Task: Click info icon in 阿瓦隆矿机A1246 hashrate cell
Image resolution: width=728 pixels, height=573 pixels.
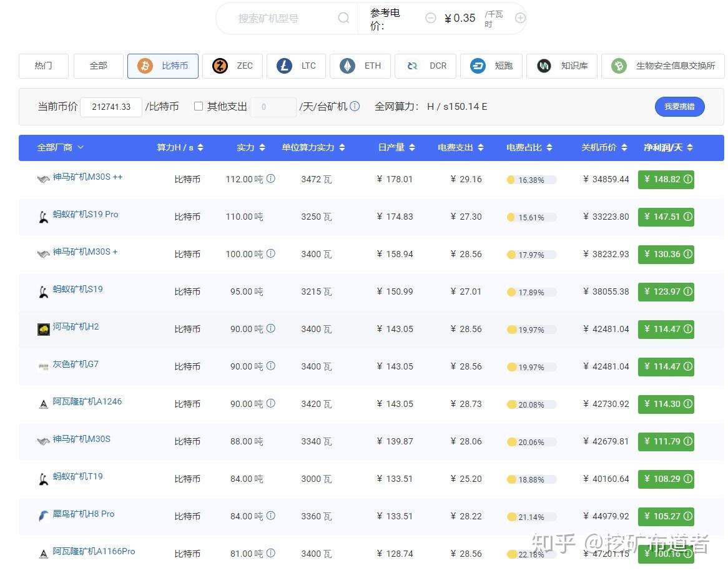Action: [x=271, y=403]
